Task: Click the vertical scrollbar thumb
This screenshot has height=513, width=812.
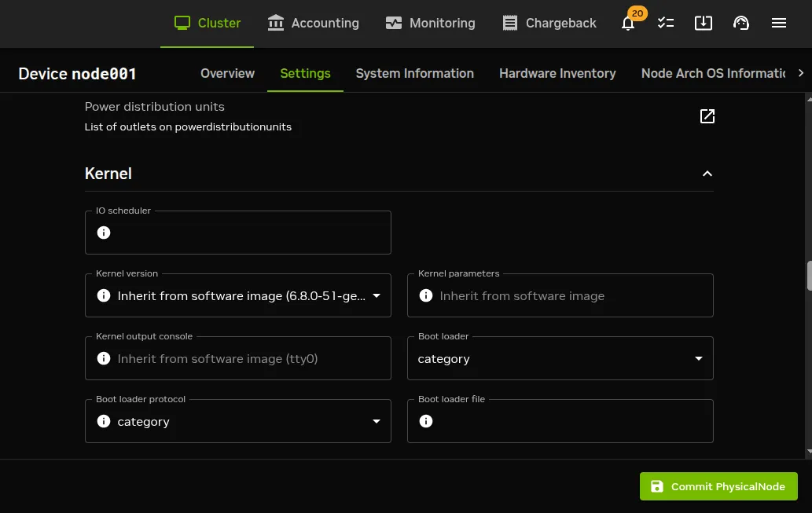Action: 809,277
